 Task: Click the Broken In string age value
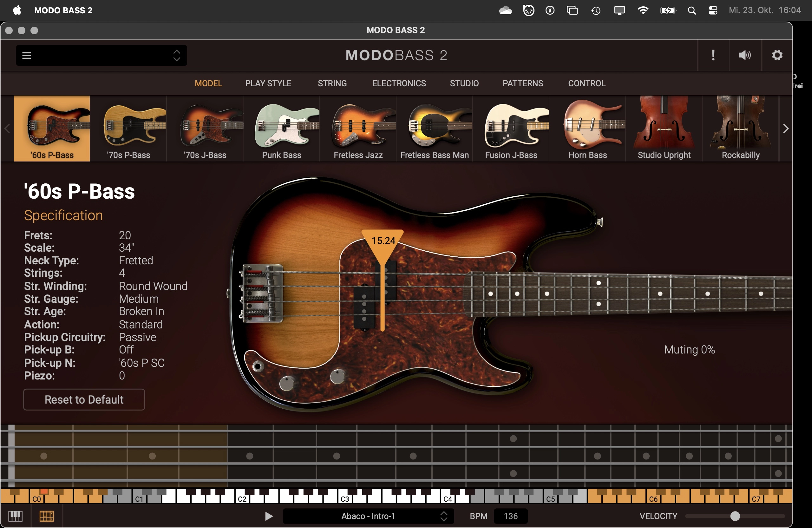[x=141, y=311]
